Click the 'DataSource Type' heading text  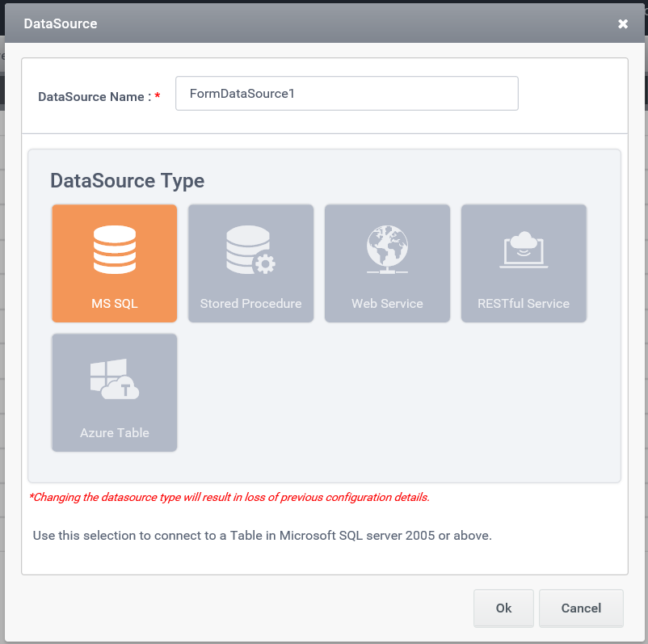[128, 181]
